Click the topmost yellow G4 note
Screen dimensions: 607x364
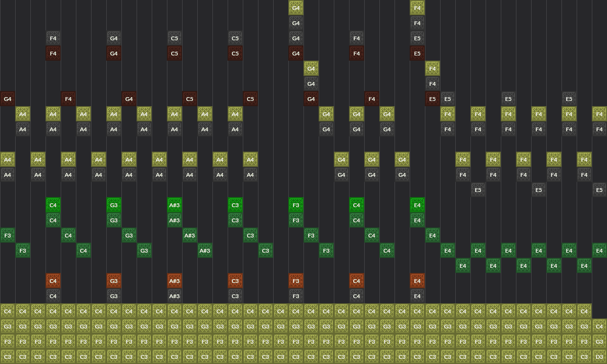click(296, 8)
